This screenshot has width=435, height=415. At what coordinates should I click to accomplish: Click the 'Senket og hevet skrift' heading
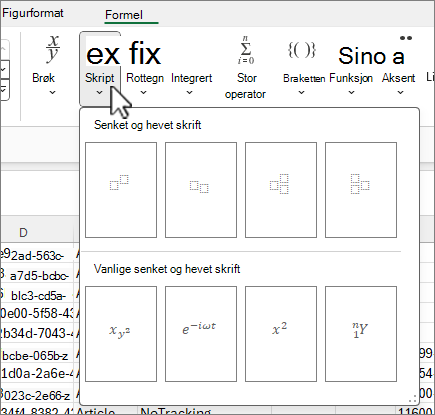tap(147, 125)
